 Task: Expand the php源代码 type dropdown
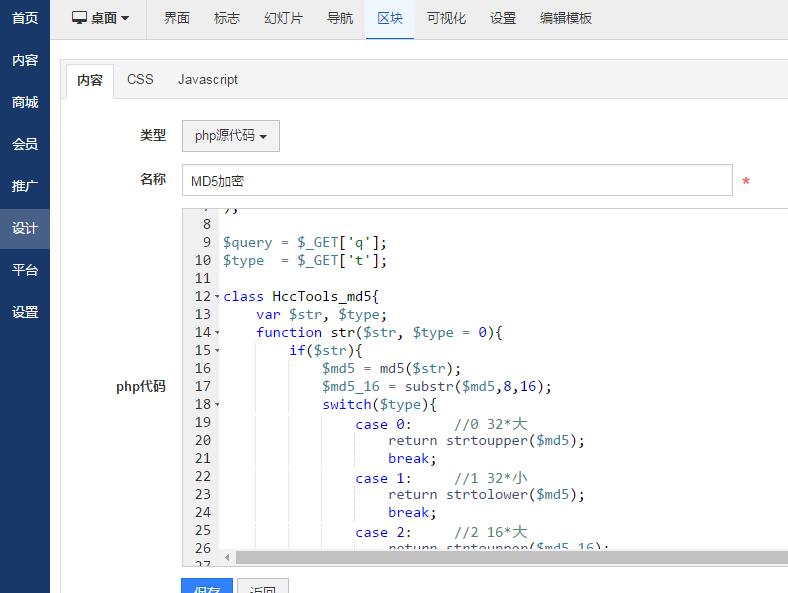click(230, 136)
